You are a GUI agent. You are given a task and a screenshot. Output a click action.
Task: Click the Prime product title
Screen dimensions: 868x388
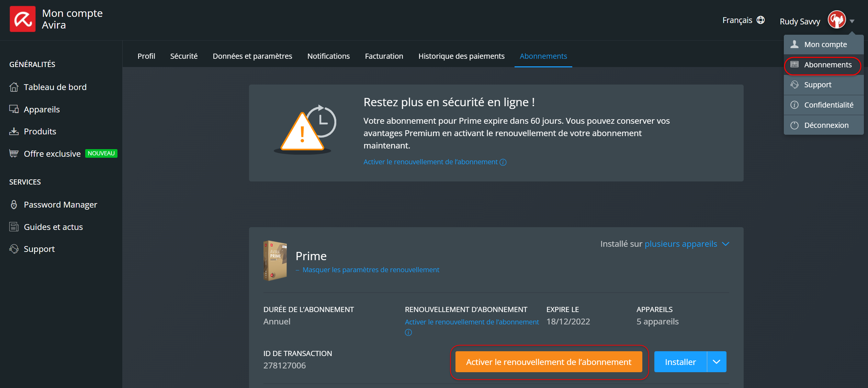pyautogui.click(x=311, y=256)
